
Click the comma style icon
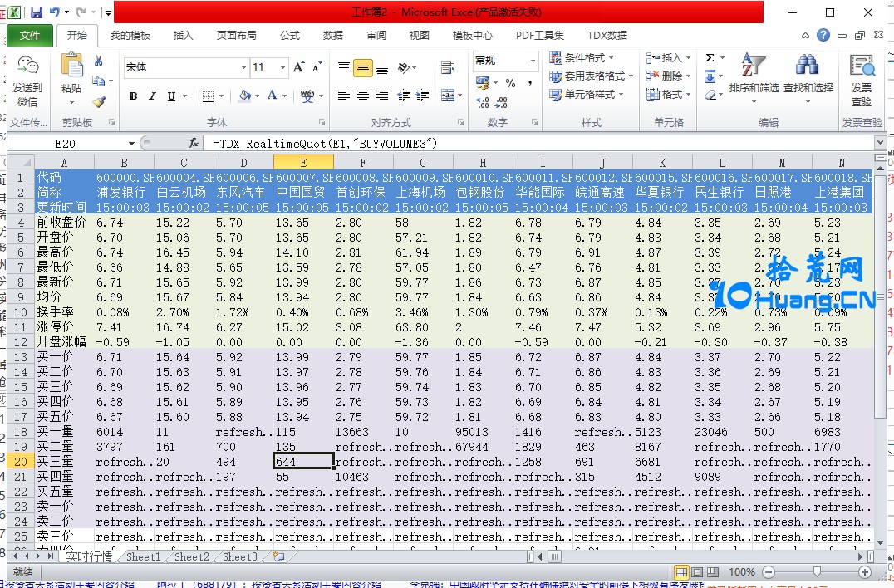pos(530,83)
